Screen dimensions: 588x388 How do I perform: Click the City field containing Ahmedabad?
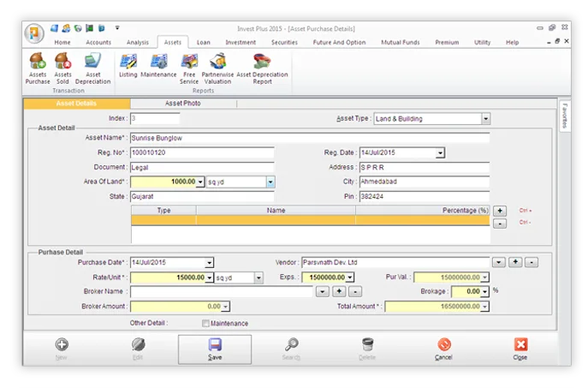425,182
